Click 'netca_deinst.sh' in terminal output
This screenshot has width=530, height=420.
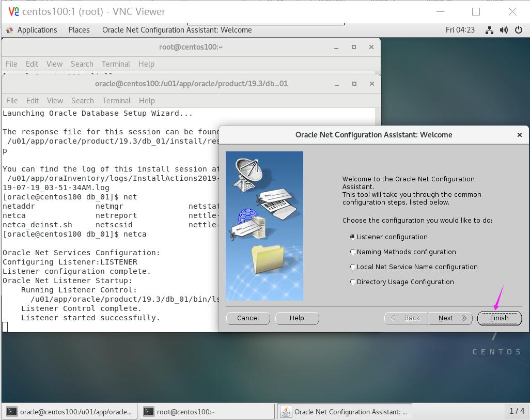click(x=38, y=225)
